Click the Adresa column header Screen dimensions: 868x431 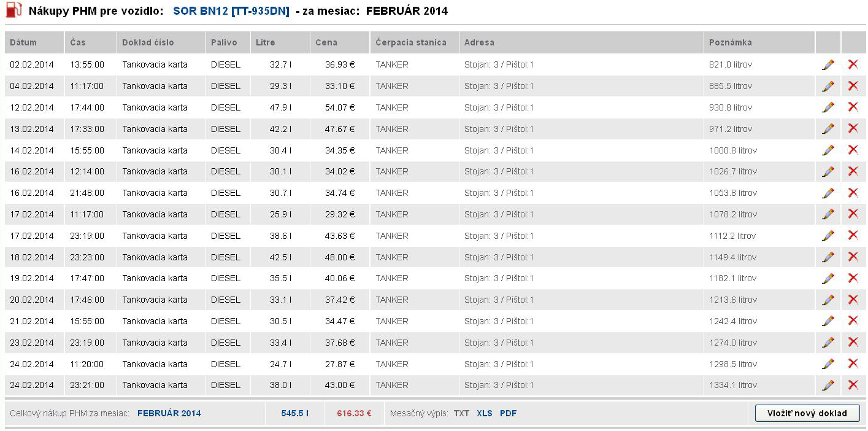(x=581, y=42)
